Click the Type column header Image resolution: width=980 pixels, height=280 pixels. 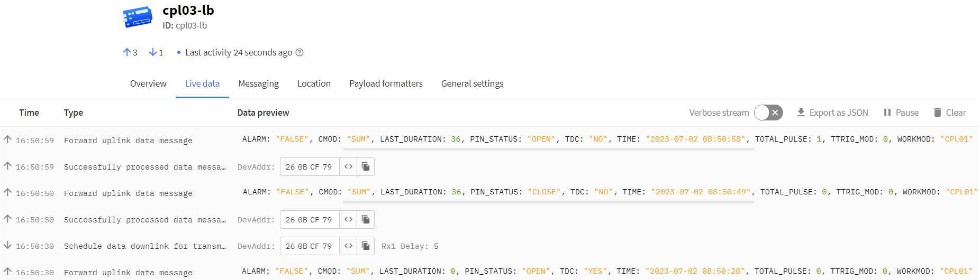tap(74, 113)
